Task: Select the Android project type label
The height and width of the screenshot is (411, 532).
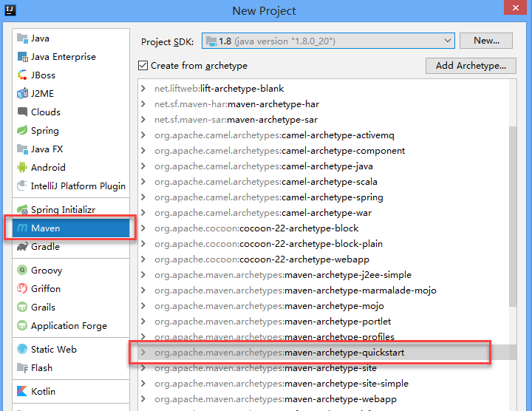Action: tap(48, 167)
